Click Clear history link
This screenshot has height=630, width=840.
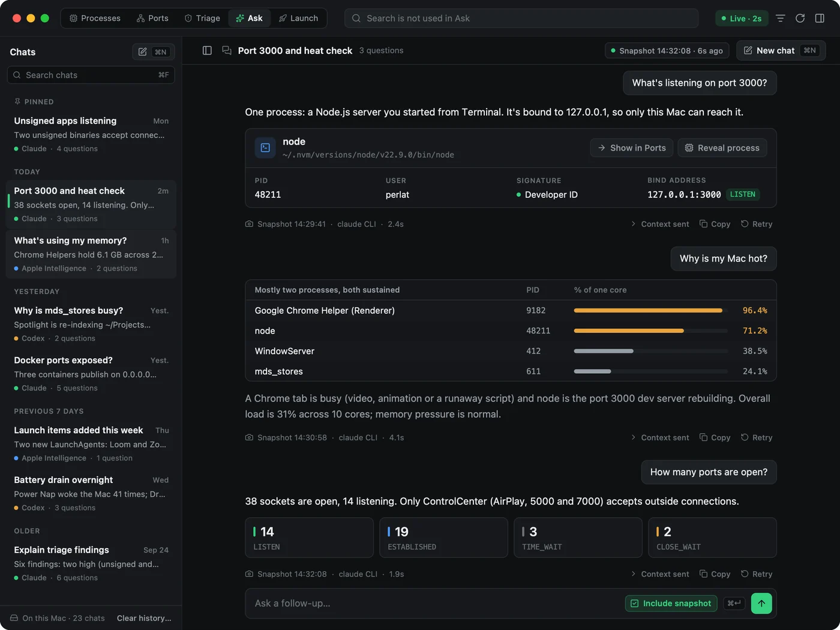coord(144,618)
